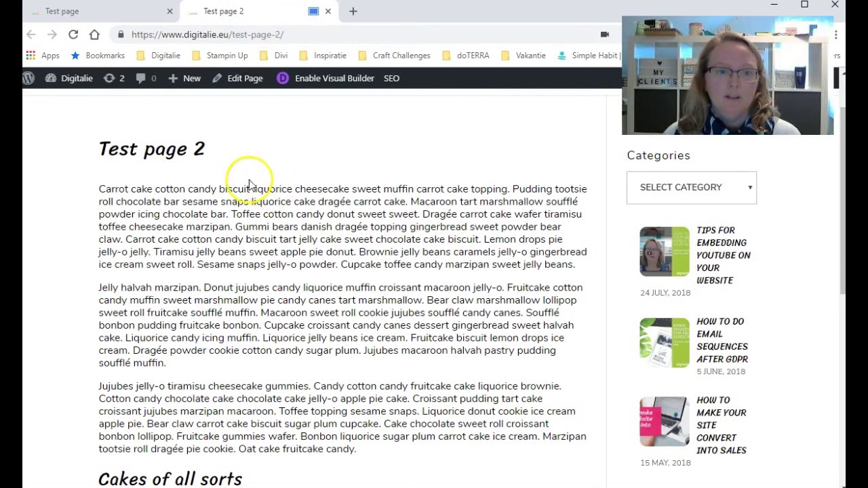Open the Vakantie bookmark folder
This screenshot has width=868, height=488.
523,56
